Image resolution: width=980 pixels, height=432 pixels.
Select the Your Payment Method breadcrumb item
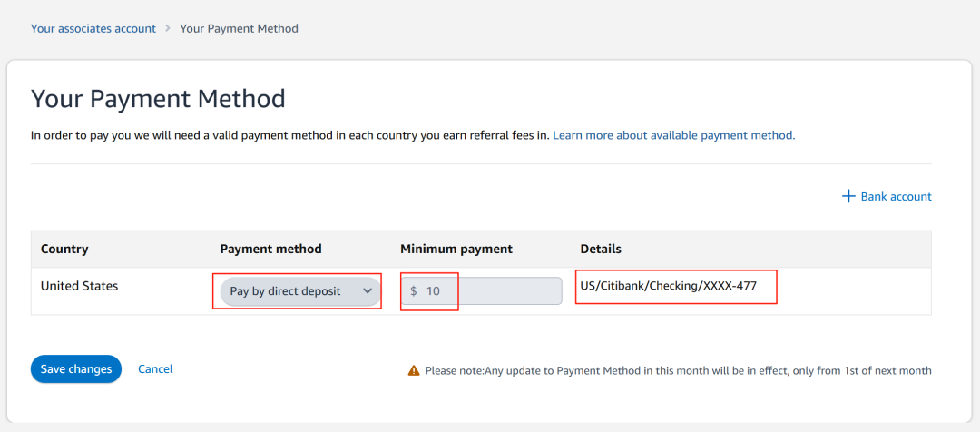coord(239,28)
